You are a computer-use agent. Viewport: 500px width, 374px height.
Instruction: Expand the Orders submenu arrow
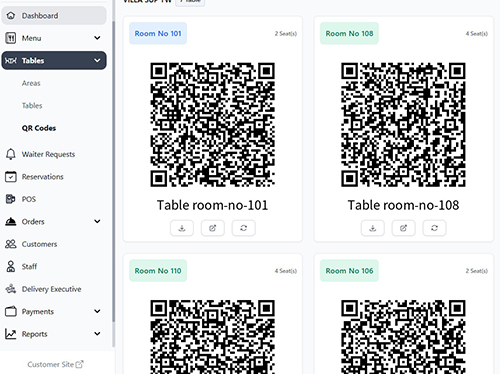pos(97,221)
